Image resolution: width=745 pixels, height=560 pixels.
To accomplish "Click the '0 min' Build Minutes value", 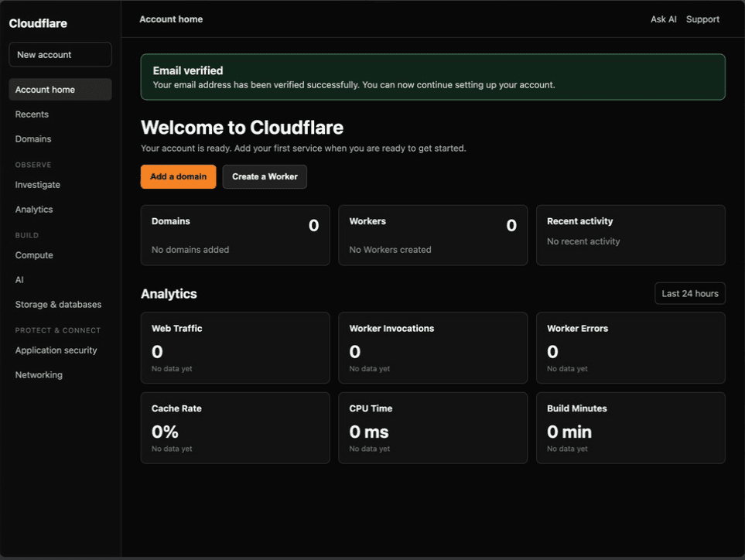I will pos(569,432).
